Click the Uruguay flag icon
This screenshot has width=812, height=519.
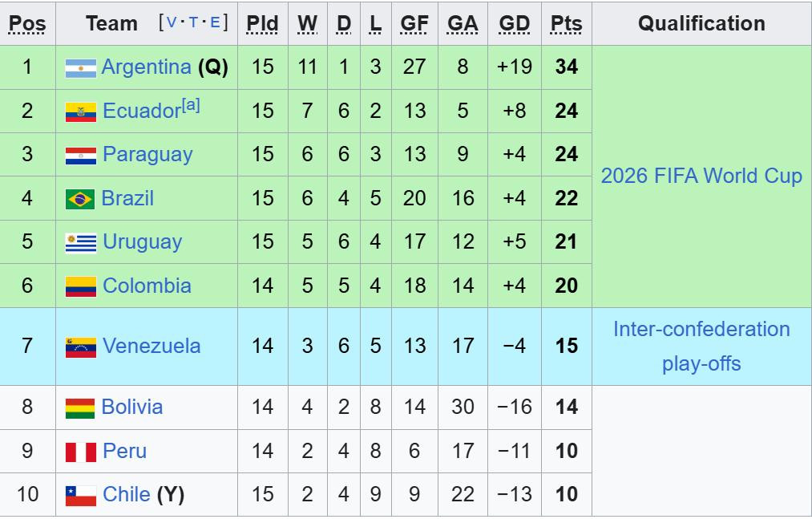coord(81,243)
